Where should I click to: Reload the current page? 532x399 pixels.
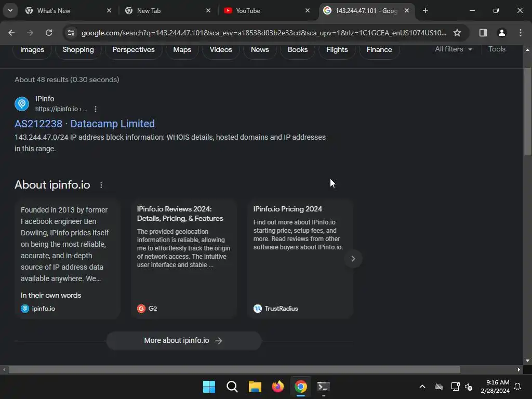(49, 33)
